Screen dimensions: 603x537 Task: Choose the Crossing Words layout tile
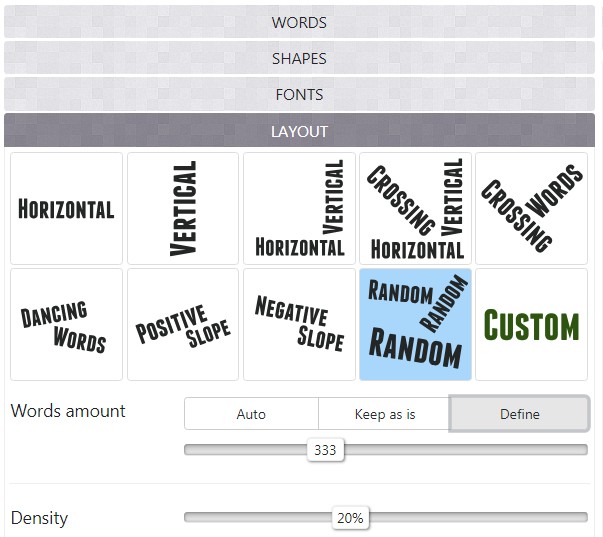click(531, 208)
